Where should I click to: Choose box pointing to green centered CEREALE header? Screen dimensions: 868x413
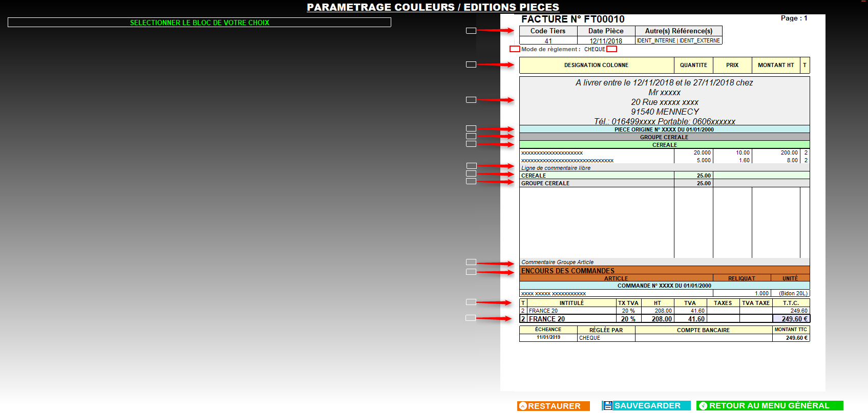tap(471, 144)
